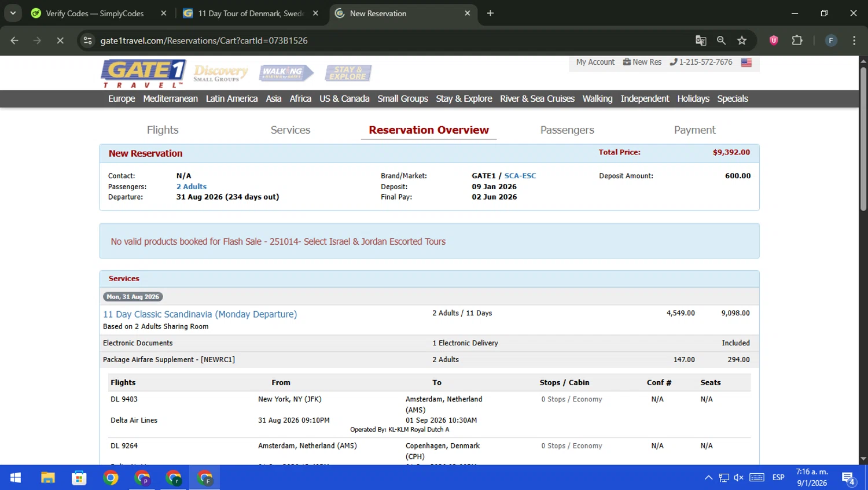868x490 pixels.
Task: Open the Europe navigation menu
Action: 122,99
